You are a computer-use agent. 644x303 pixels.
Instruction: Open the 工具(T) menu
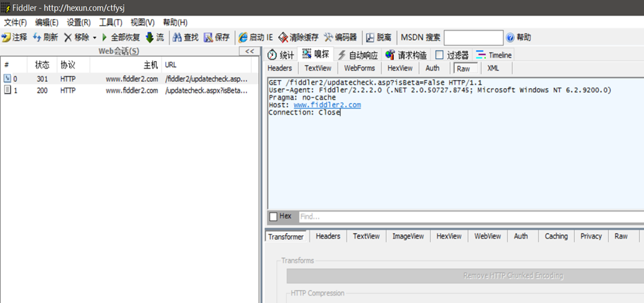pos(111,22)
